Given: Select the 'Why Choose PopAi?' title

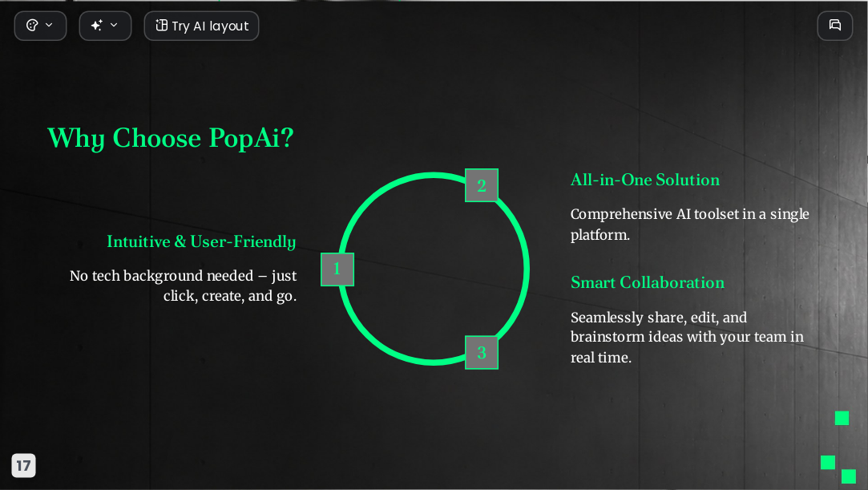Looking at the screenshot, I should (171, 139).
